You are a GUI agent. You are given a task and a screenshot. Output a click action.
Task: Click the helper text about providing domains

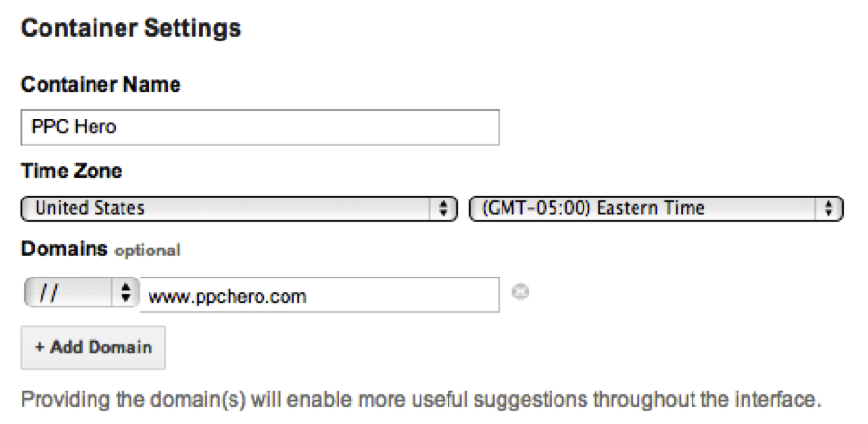[420, 399]
